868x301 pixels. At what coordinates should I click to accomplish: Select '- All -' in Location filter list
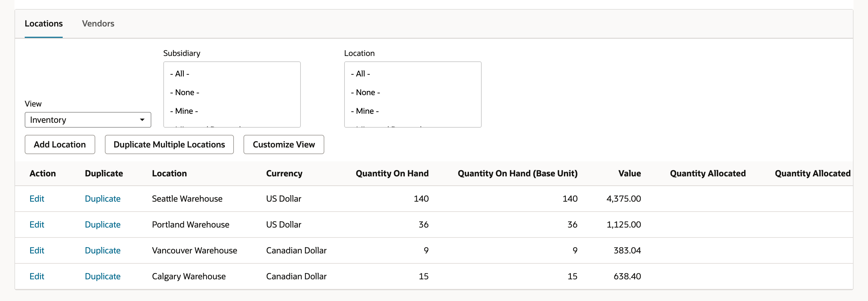click(x=360, y=74)
